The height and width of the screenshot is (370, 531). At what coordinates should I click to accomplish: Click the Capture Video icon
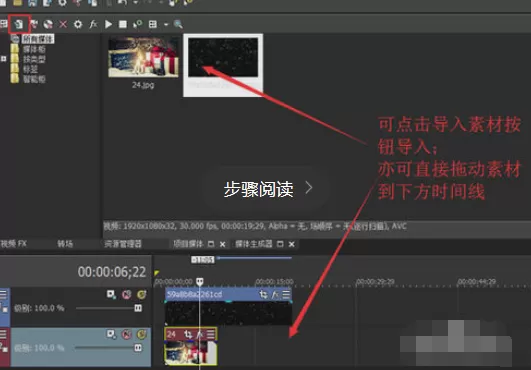pyautogui.click(x=34, y=24)
